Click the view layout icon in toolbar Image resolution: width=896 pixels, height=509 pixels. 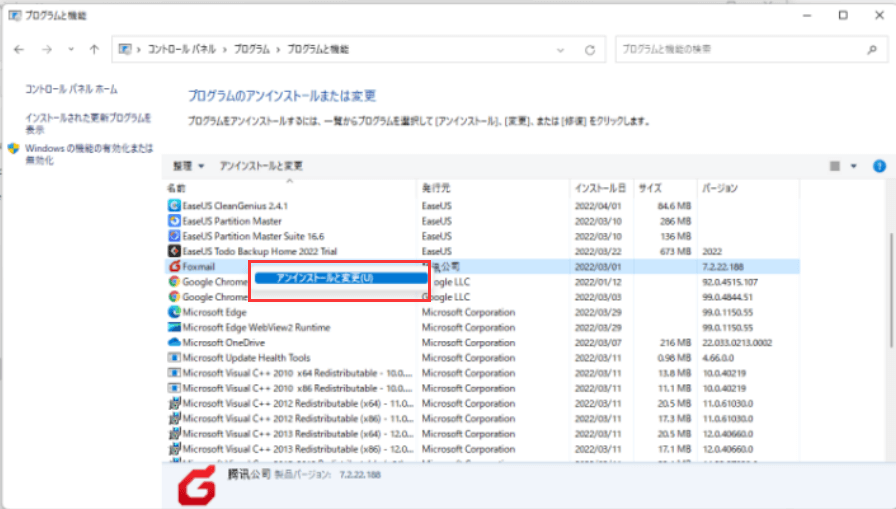(835, 166)
